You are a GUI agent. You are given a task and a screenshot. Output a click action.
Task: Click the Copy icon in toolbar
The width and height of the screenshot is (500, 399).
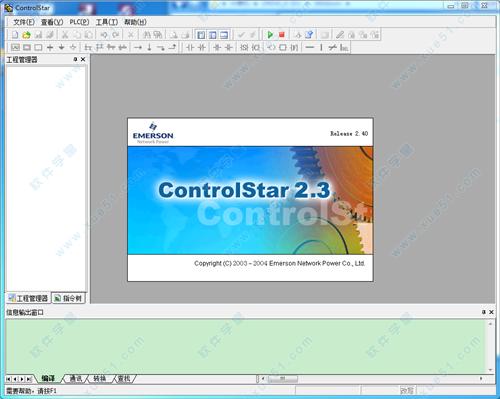(x=77, y=35)
